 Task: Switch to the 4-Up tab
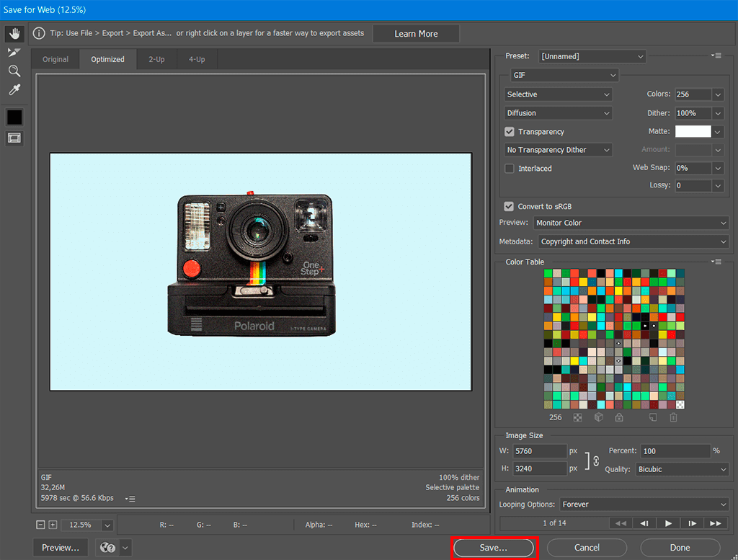pos(197,59)
